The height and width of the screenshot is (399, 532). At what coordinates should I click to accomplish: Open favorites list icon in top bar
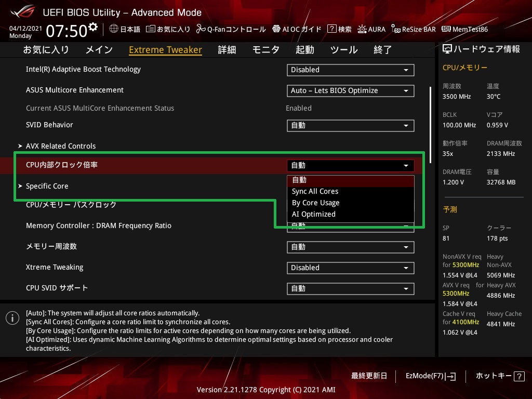[x=150, y=29]
